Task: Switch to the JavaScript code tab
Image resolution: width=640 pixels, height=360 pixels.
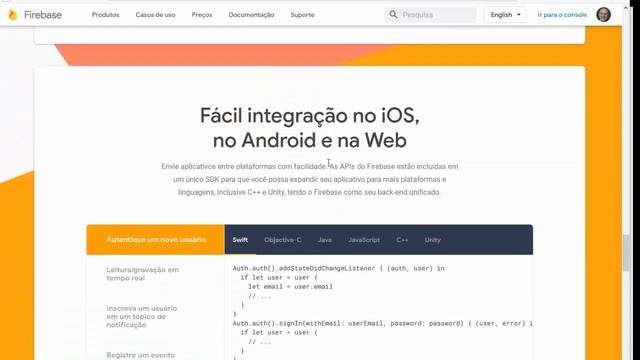Action: (x=364, y=240)
